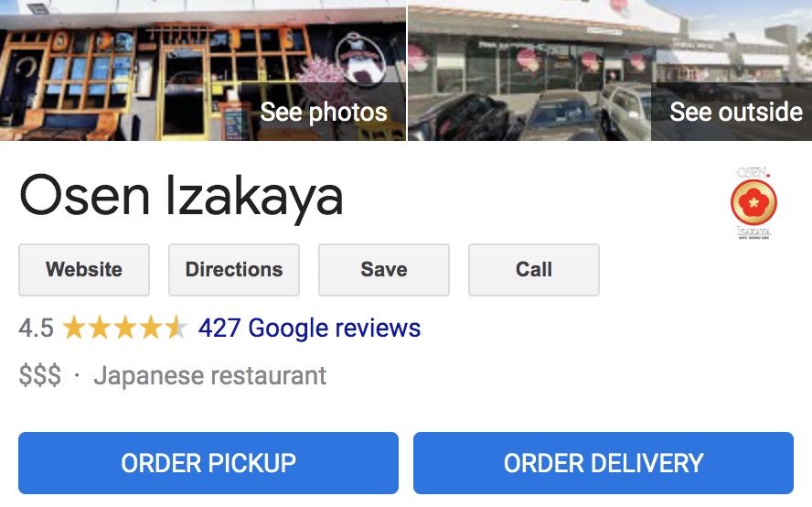Start an ORDER DELIVERY order

click(x=604, y=463)
